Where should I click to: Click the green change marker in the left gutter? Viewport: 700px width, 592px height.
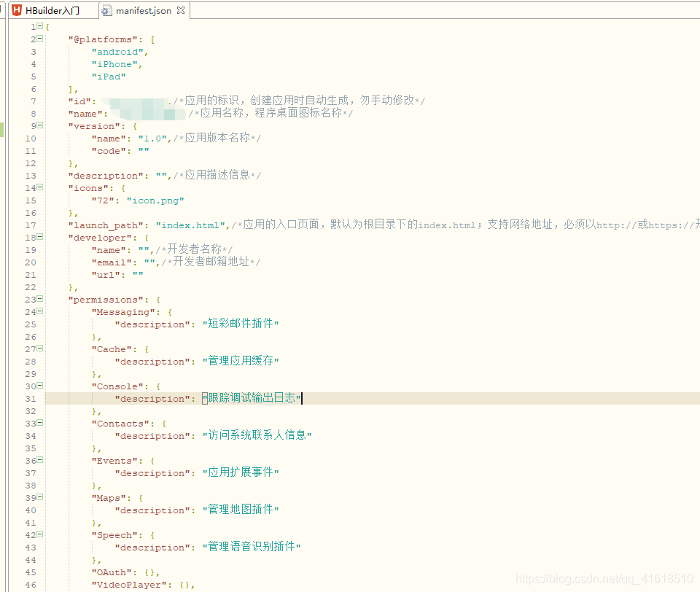coord(3,131)
